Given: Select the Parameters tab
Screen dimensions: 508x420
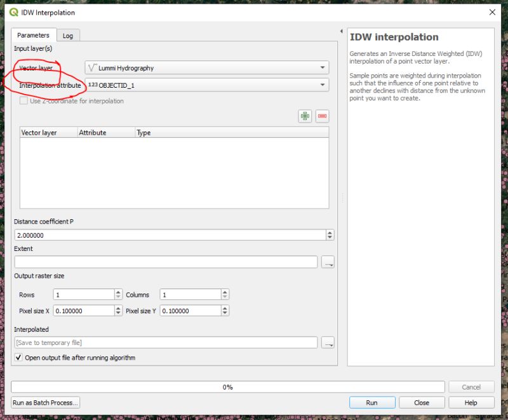Looking at the screenshot, I should tap(34, 35).
